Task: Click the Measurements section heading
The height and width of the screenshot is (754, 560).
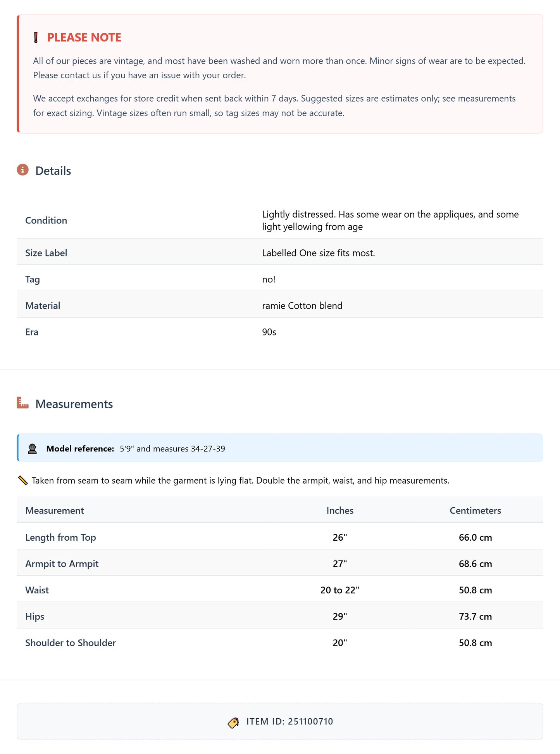Action: pyautogui.click(x=74, y=404)
